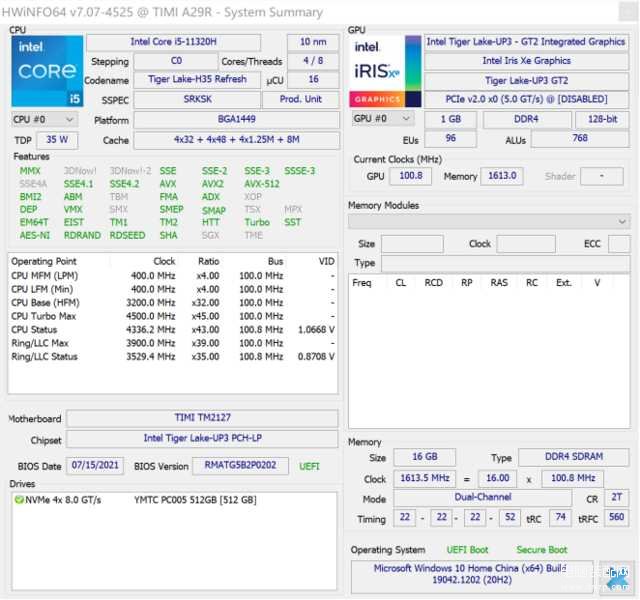The width and height of the screenshot is (640, 600).
Task: Click the EUs value 96
Action: click(x=451, y=139)
